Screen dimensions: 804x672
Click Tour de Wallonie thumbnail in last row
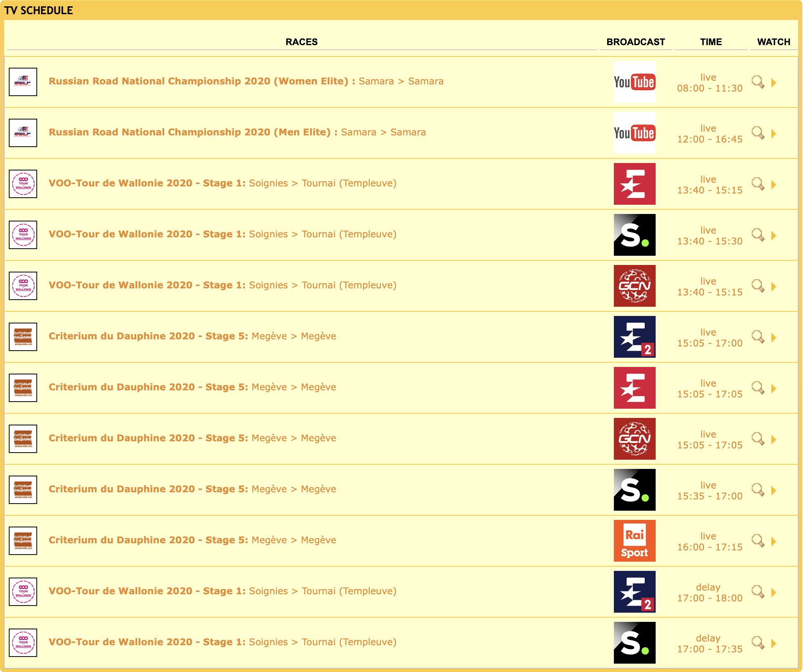pyautogui.click(x=23, y=643)
